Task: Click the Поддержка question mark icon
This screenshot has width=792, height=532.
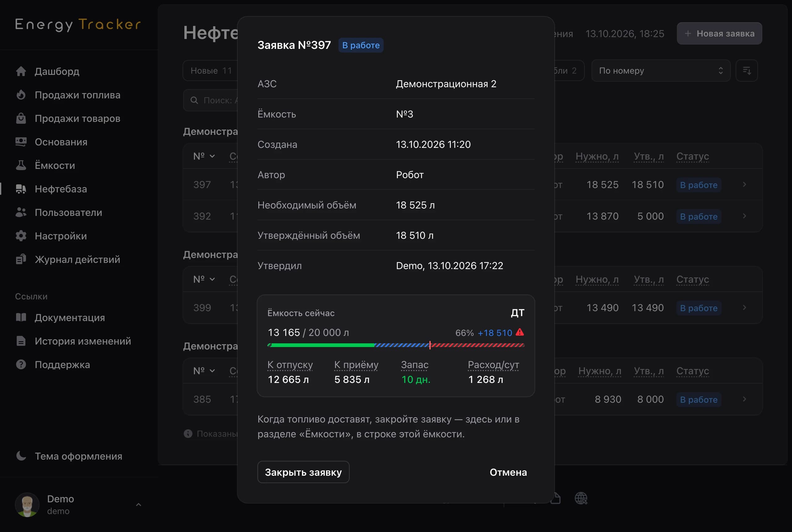Action: [x=21, y=364]
